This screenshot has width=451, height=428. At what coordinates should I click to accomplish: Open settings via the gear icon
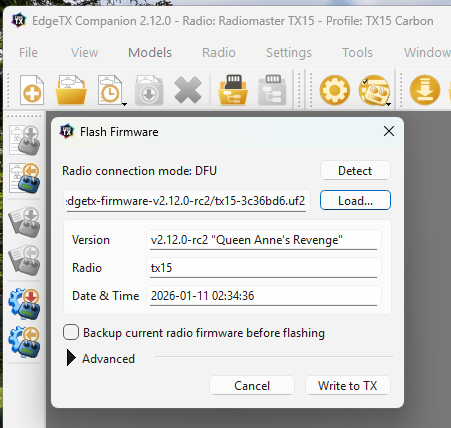click(335, 90)
